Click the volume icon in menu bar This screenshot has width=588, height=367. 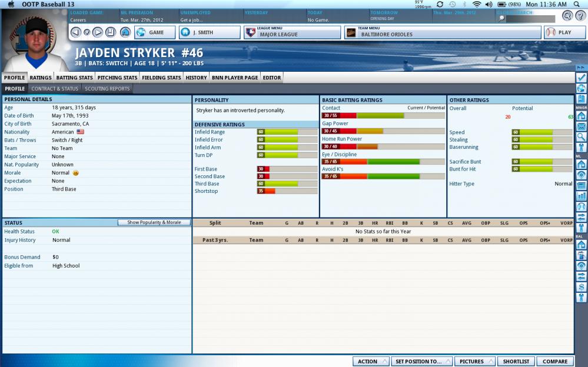pos(489,5)
